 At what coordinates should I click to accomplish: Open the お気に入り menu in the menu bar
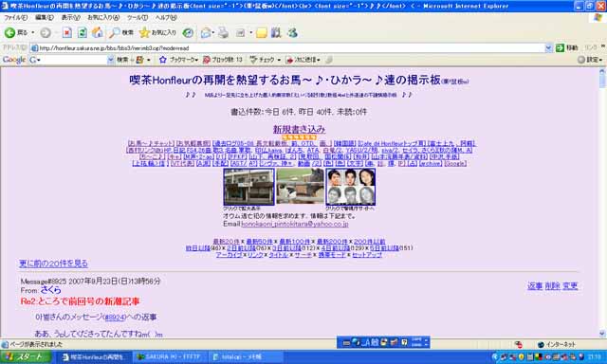click(x=103, y=18)
